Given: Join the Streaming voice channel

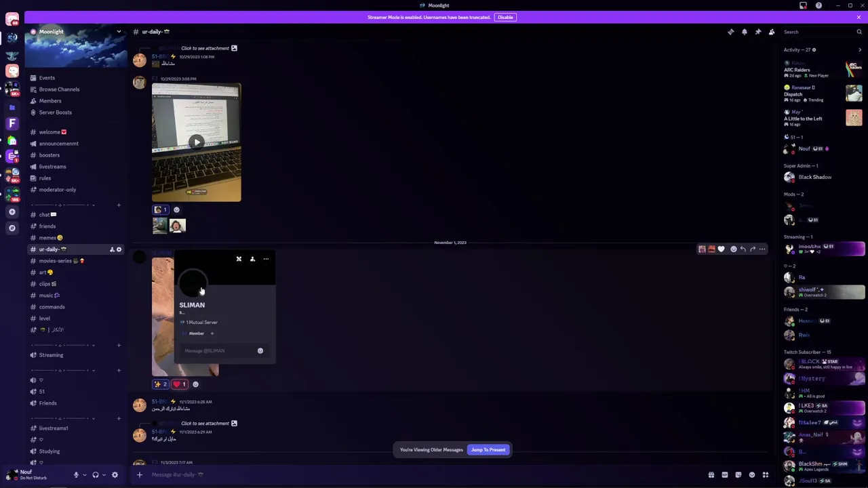Looking at the screenshot, I should tap(51, 355).
